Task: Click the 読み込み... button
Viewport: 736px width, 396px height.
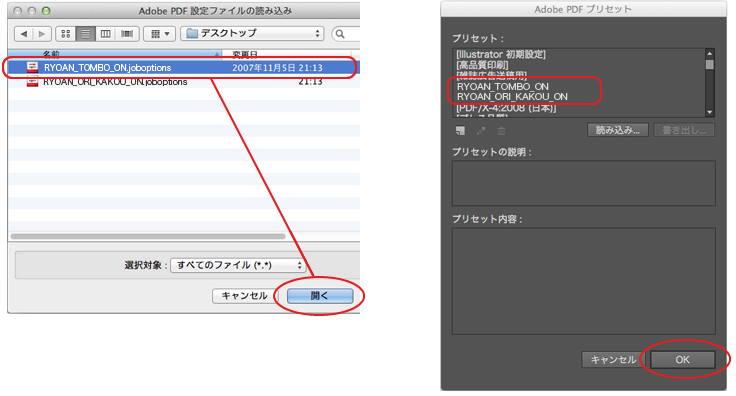Action: [618, 130]
